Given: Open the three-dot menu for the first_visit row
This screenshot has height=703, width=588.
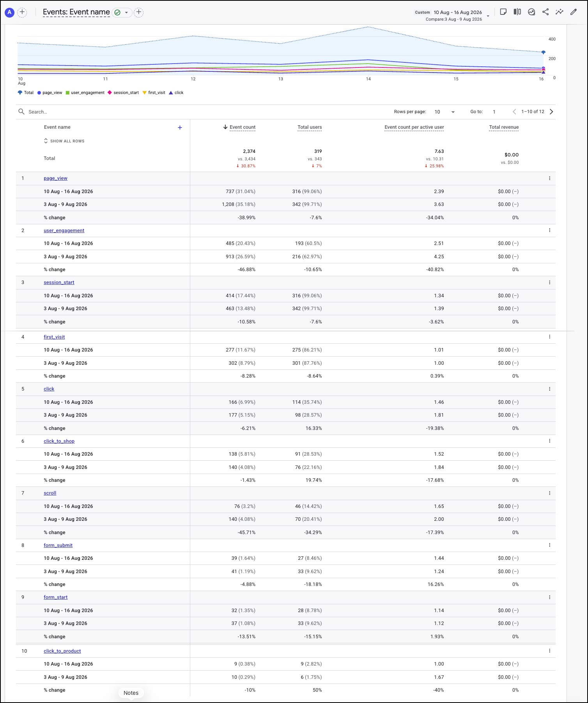Looking at the screenshot, I should point(550,337).
